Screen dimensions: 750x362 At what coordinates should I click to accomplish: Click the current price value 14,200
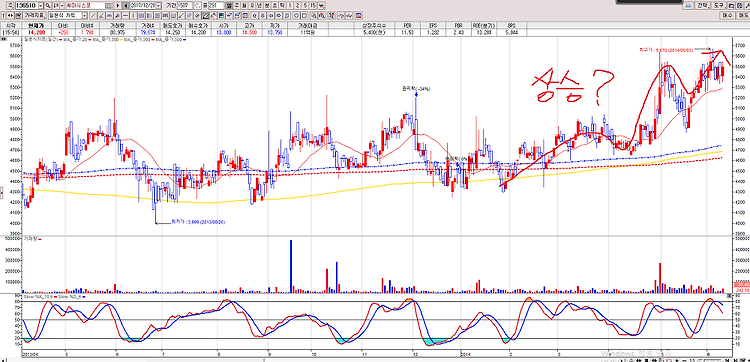(36, 33)
